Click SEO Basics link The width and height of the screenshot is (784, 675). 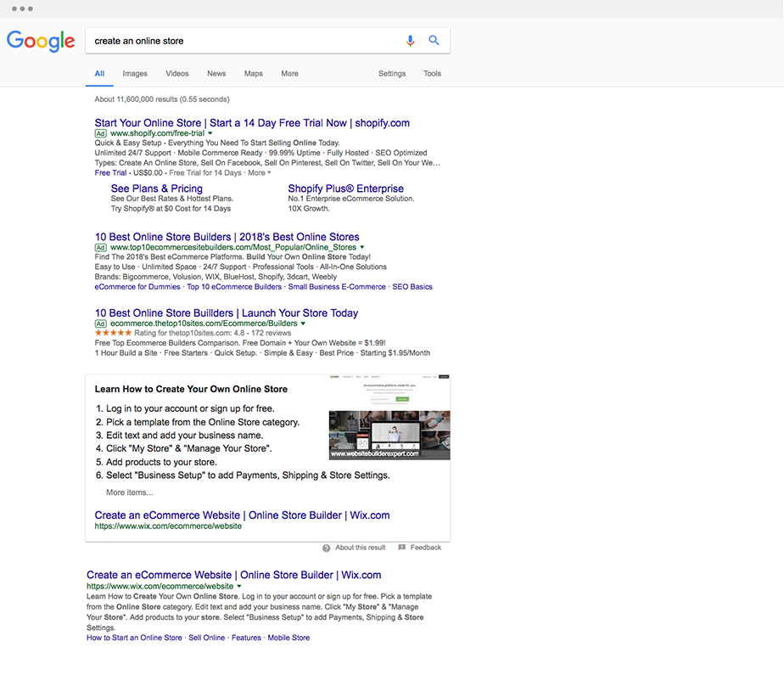click(412, 287)
